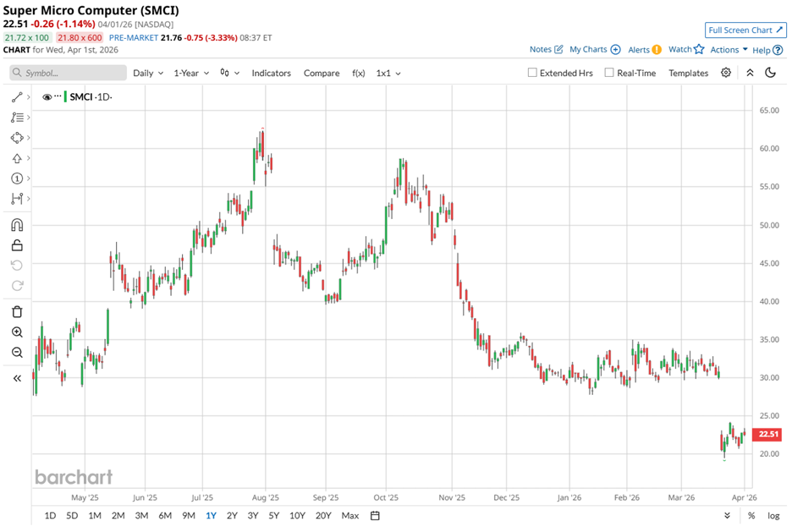Select the 3M time range
Viewport: 792px width, 532px height.
(x=141, y=515)
